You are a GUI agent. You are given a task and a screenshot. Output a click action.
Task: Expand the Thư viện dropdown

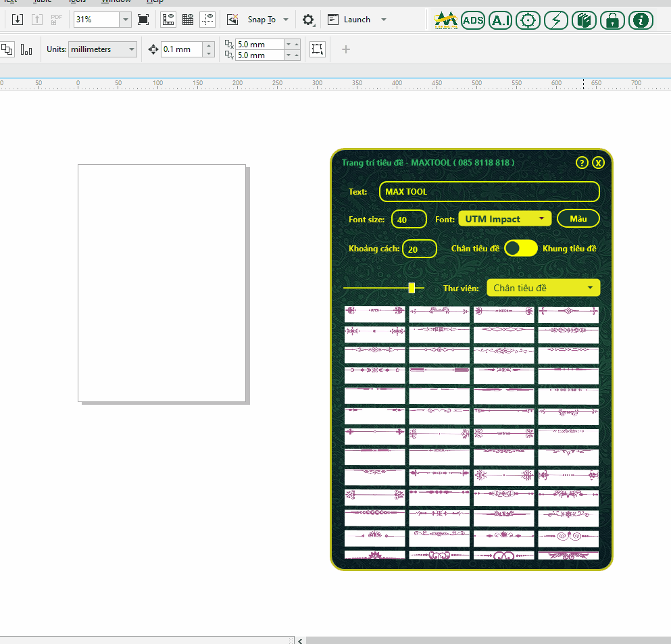543,288
